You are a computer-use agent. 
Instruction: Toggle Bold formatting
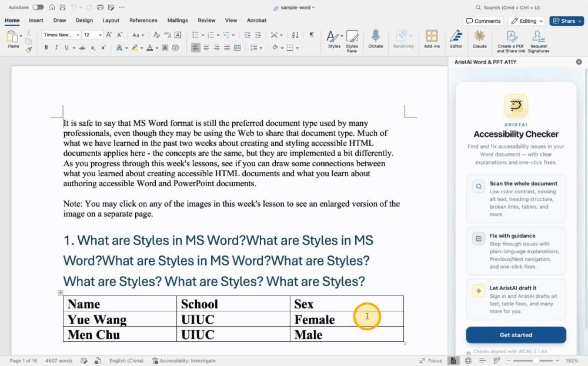coord(46,48)
